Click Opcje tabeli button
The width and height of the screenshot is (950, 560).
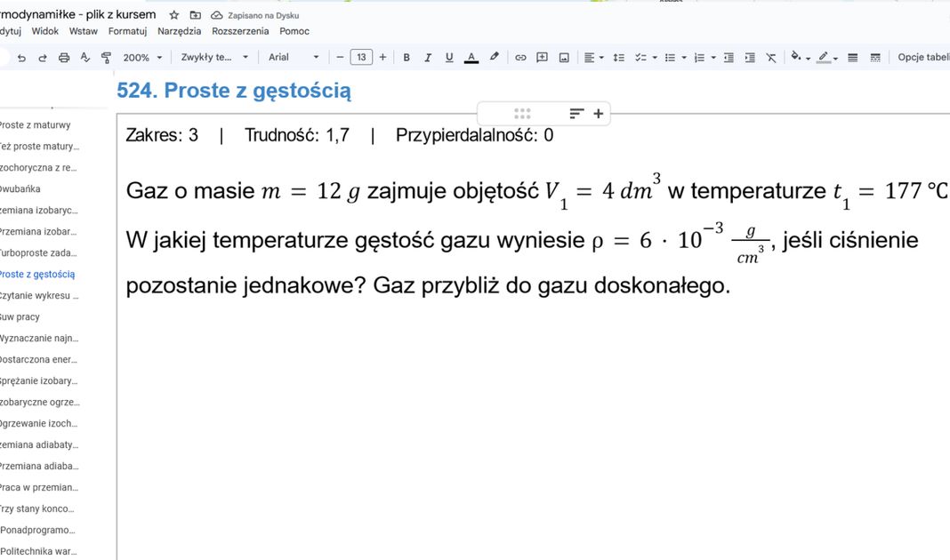[925, 57]
